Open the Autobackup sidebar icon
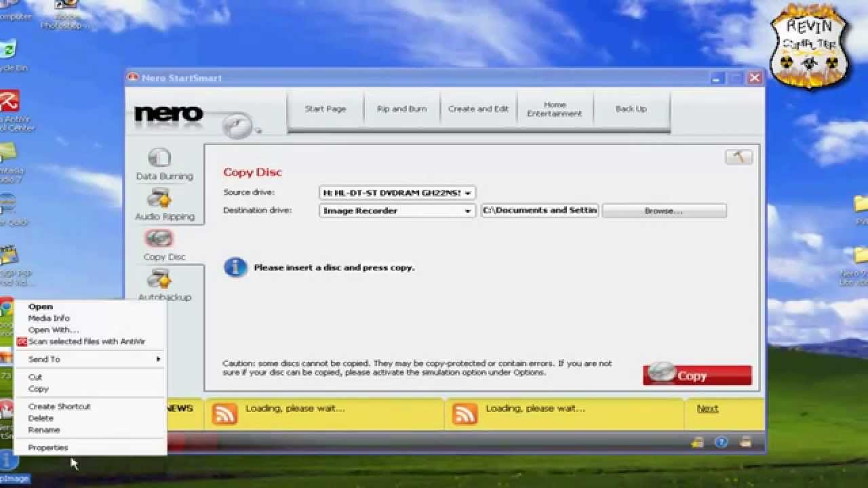Screen dimensions: 868x488 click(159, 279)
